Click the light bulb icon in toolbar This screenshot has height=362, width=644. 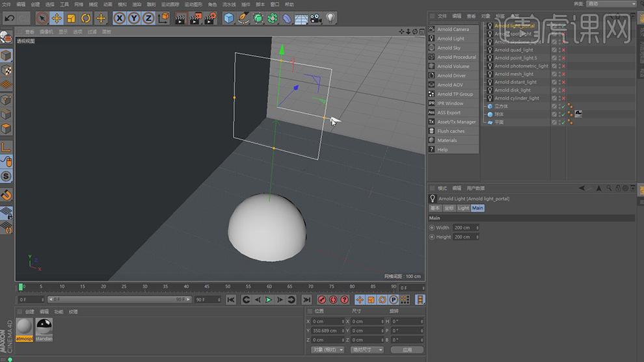click(330, 18)
